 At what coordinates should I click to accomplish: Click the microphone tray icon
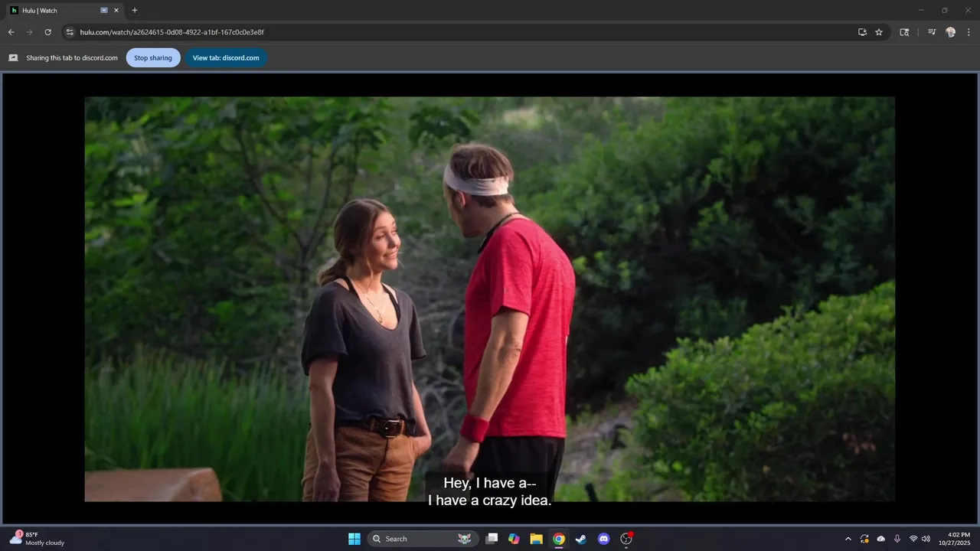tap(897, 539)
